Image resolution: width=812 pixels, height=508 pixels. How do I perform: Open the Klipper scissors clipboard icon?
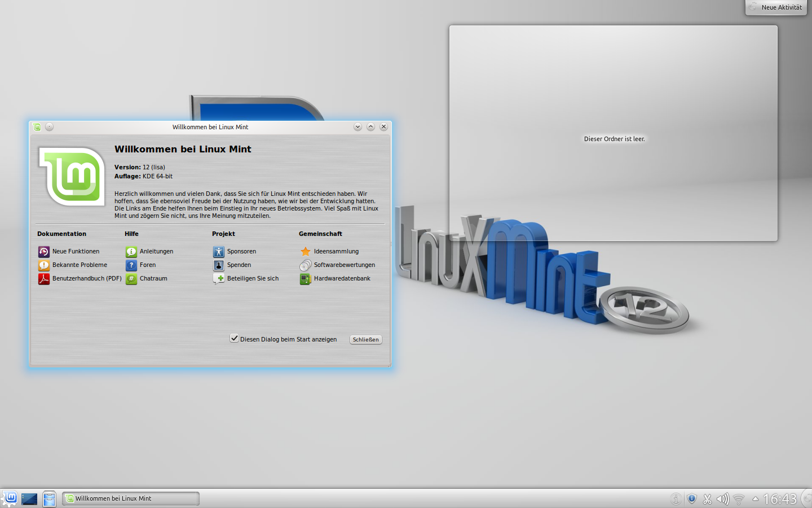coord(707,499)
